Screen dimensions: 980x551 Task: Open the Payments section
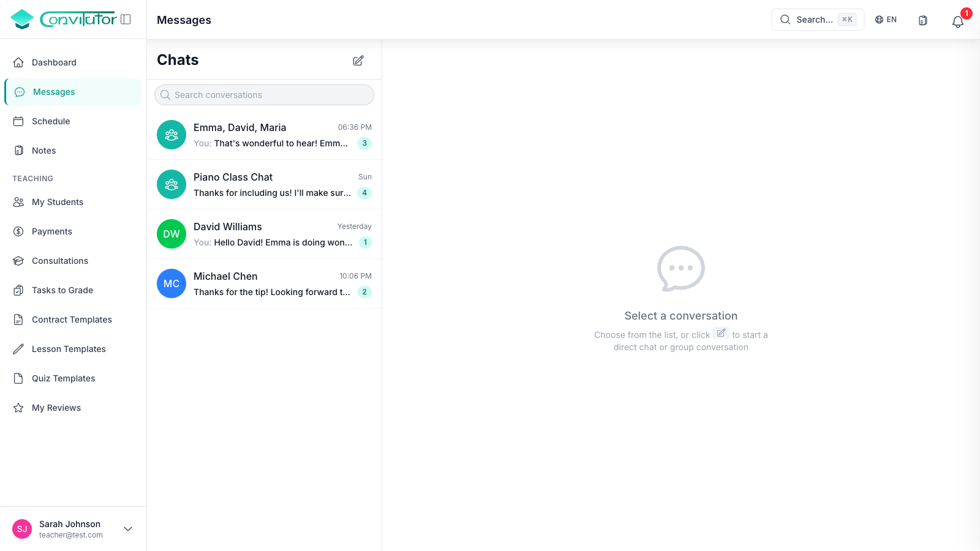[x=51, y=231]
